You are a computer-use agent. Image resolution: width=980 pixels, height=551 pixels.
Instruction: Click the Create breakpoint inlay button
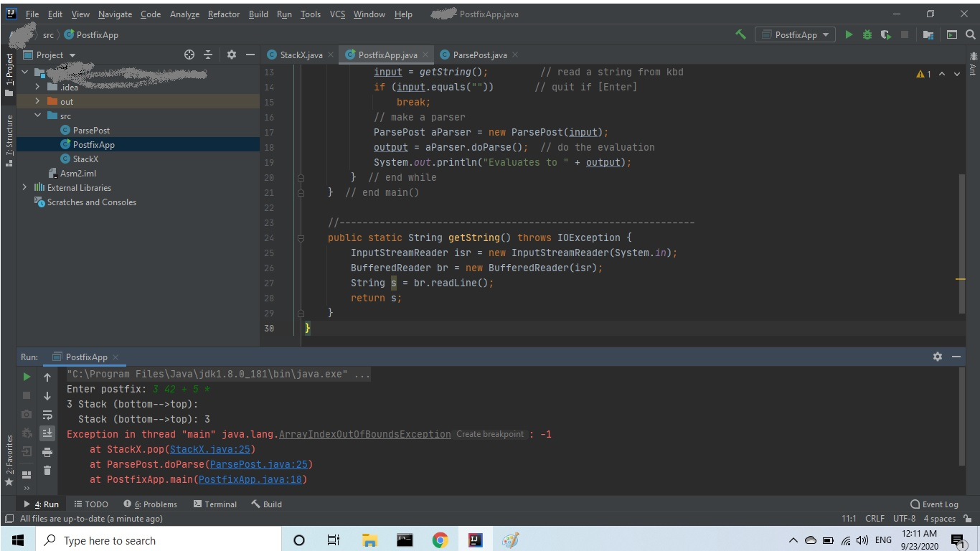pyautogui.click(x=490, y=434)
